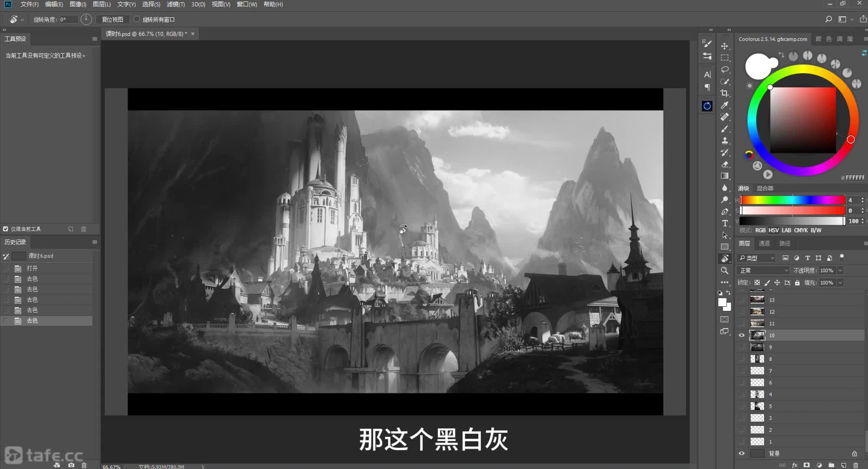Viewport: 868px width, 469px height.
Task: Show layer 9 visibility box
Action: (x=741, y=347)
